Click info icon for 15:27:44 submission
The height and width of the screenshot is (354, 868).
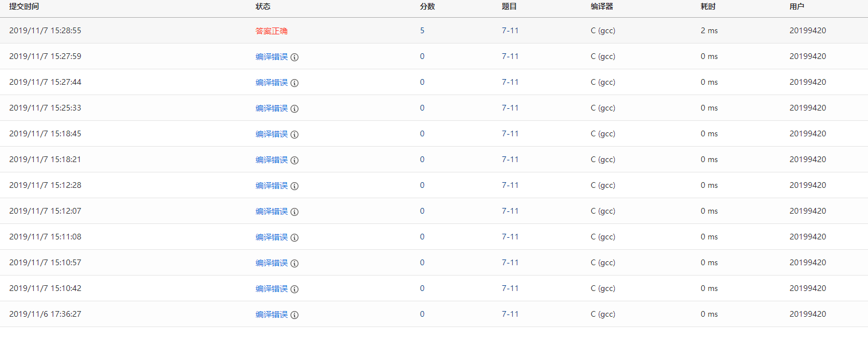click(x=294, y=83)
